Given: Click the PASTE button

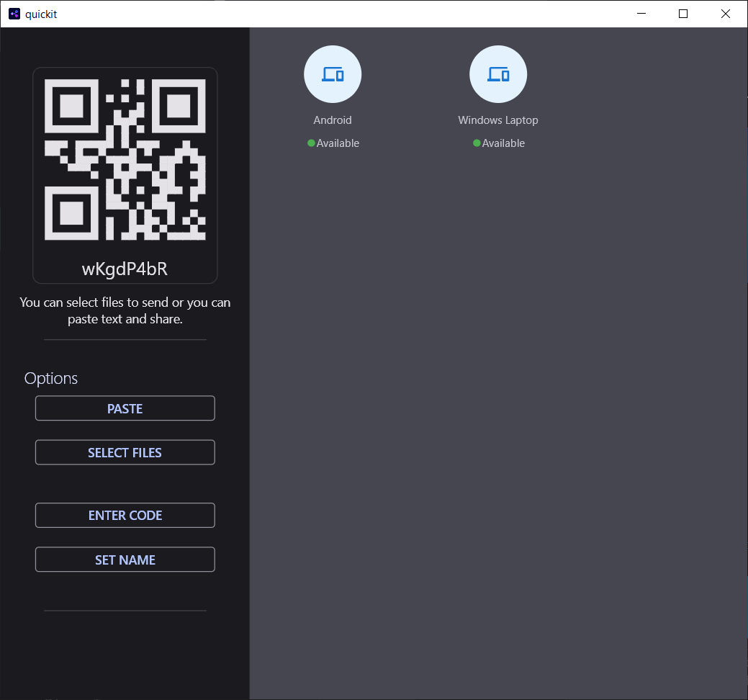Looking at the screenshot, I should (125, 408).
